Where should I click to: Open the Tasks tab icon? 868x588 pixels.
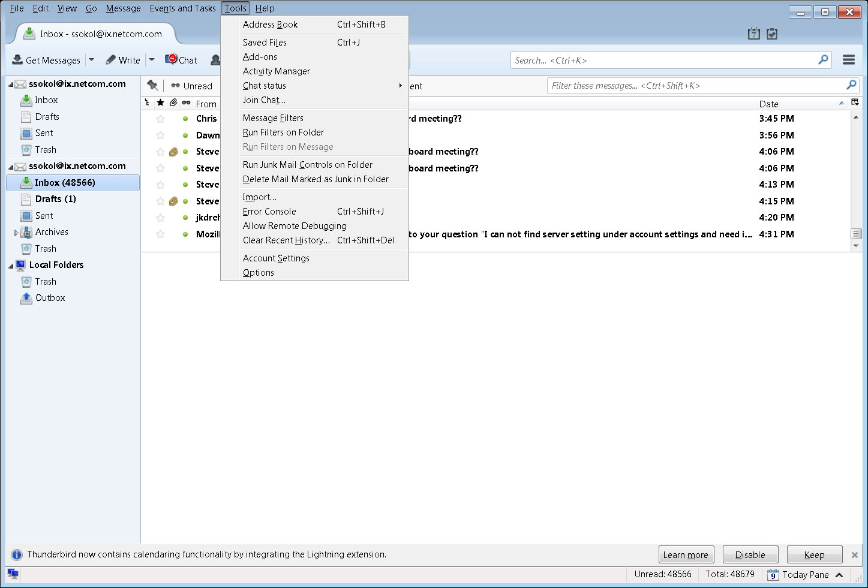(x=772, y=34)
